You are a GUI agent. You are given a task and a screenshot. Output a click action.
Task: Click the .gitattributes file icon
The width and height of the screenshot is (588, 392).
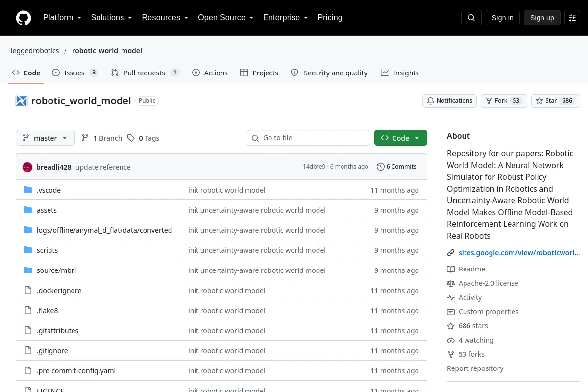pos(28,331)
